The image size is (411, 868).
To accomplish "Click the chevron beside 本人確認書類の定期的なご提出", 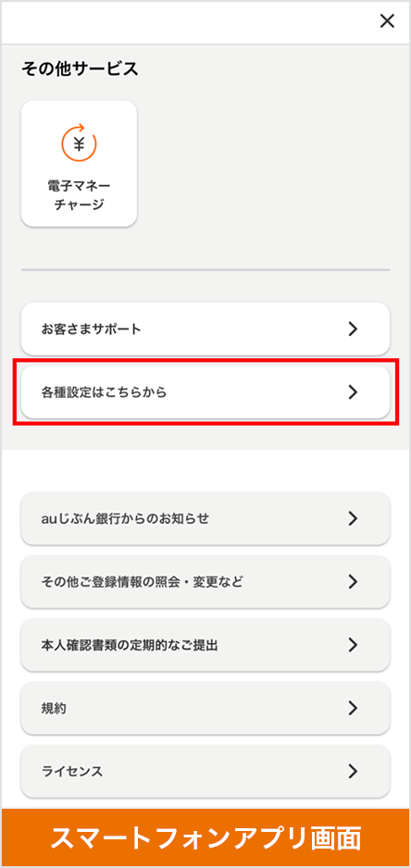I will point(353,644).
